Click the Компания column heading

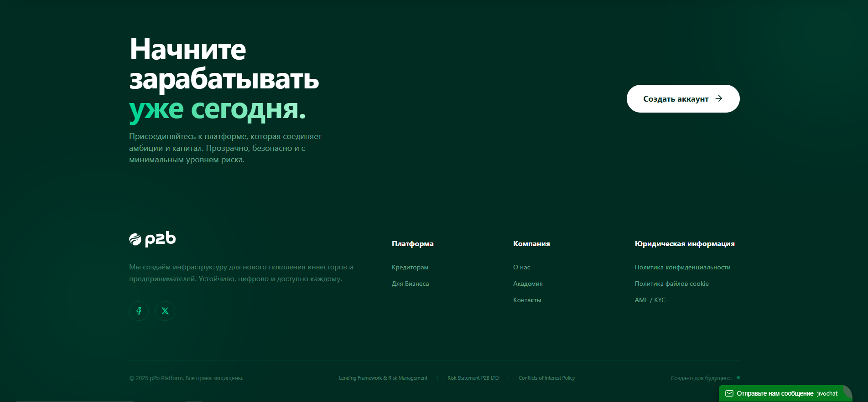(532, 244)
